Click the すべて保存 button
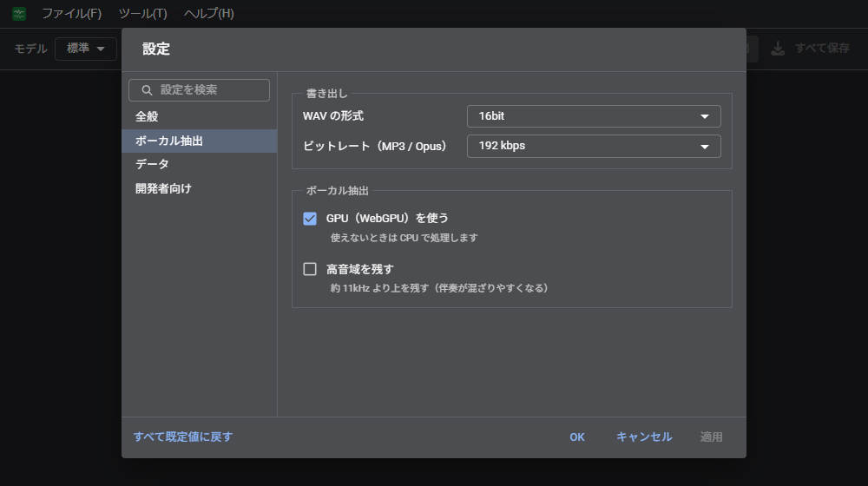This screenshot has width=868, height=486. (x=811, y=49)
